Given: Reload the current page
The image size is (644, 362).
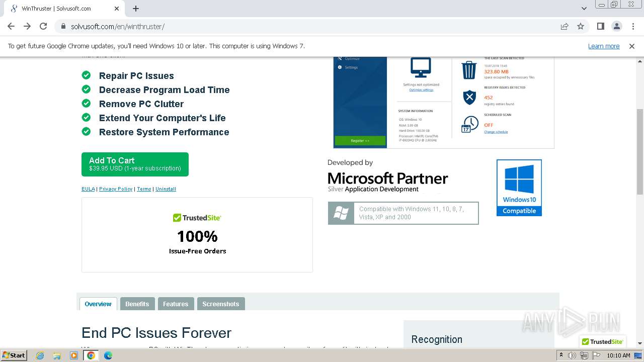Looking at the screenshot, I should [43, 26].
